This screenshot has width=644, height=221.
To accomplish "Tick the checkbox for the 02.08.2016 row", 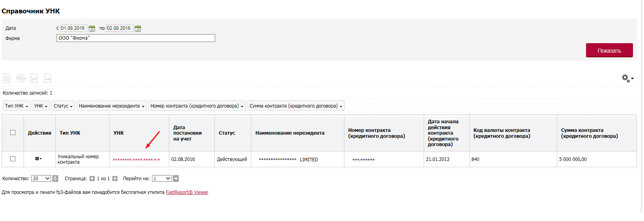I will coord(13,159).
